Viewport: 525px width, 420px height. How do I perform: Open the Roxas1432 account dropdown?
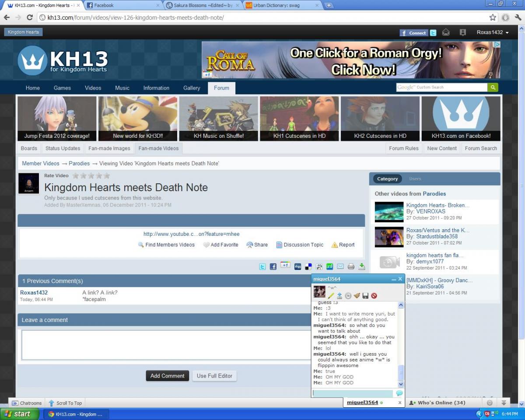tap(493, 32)
